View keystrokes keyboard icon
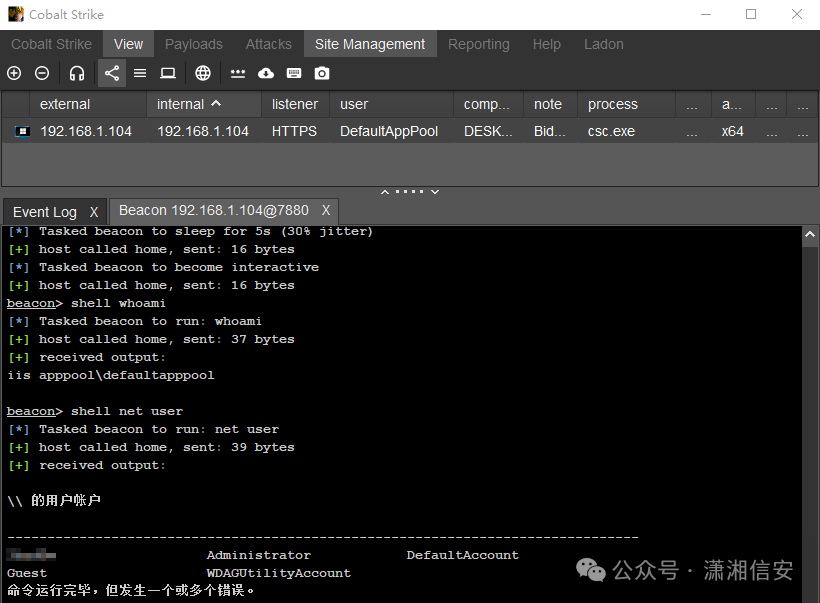Viewport: 820px width, 603px height. pos(294,73)
